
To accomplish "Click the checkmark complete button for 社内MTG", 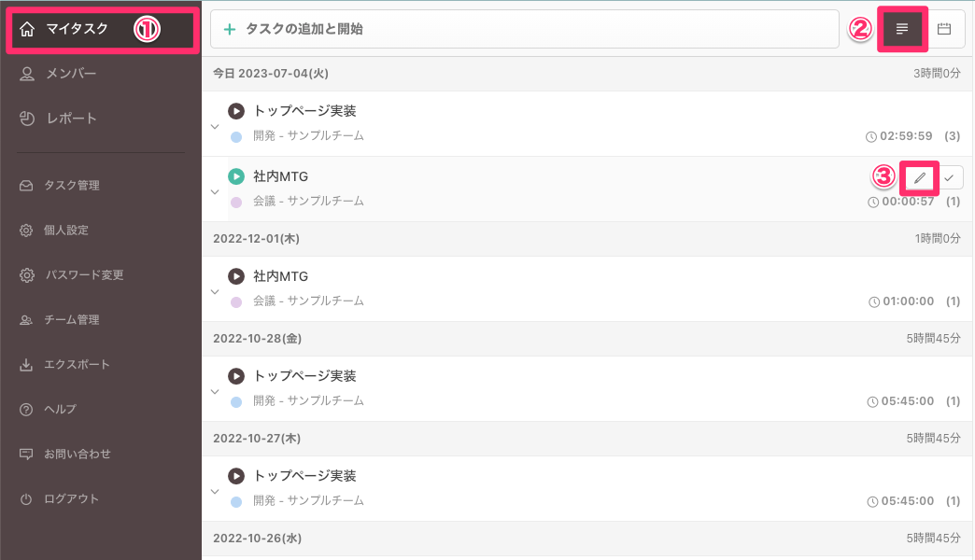I will coord(949,177).
